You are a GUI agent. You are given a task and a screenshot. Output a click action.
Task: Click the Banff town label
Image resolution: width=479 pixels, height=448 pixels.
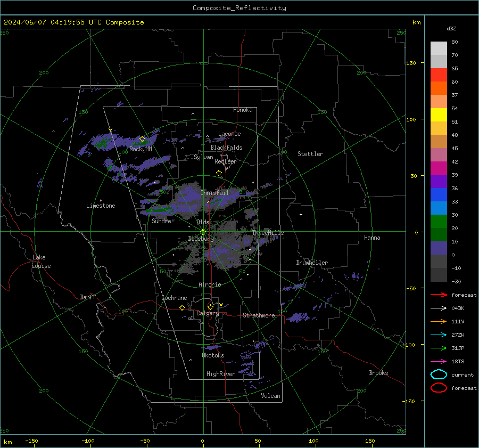tap(88, 297)
